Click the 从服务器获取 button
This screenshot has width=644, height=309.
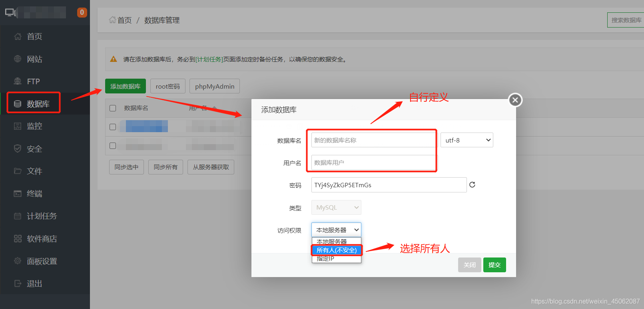[x=211, y=167]
